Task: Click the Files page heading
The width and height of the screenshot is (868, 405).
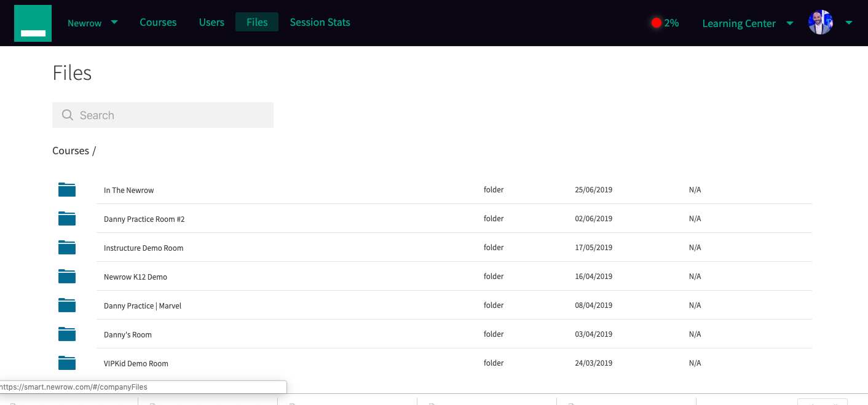Action: pos(72,73)
